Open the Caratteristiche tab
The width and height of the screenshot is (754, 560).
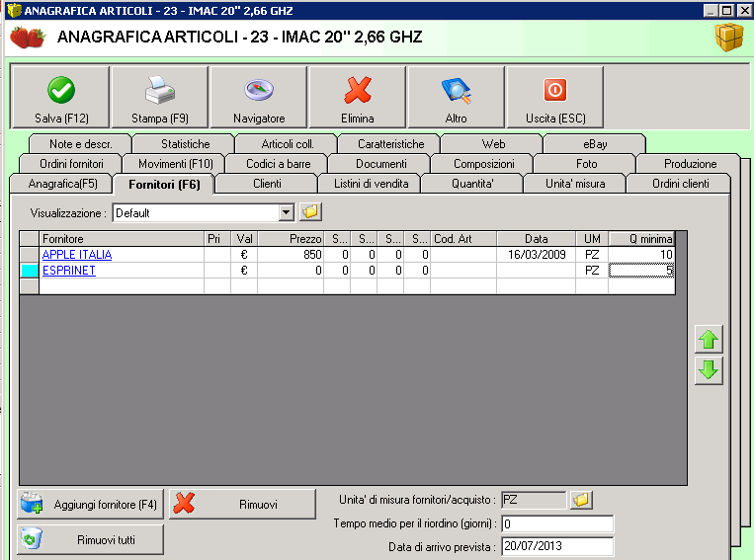(x=391, y=144)
